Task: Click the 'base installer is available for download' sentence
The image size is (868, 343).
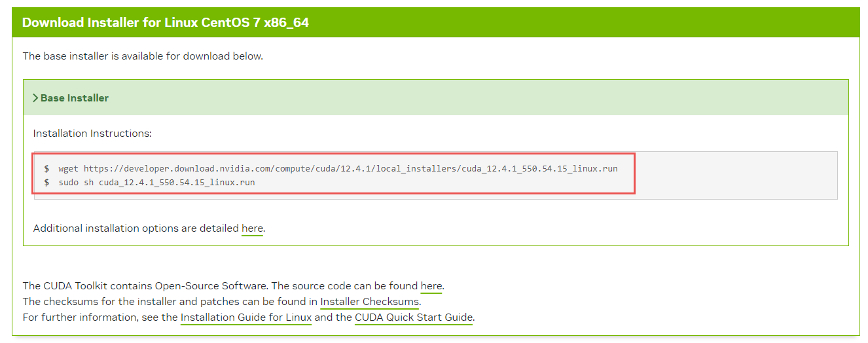Action: 143,56
